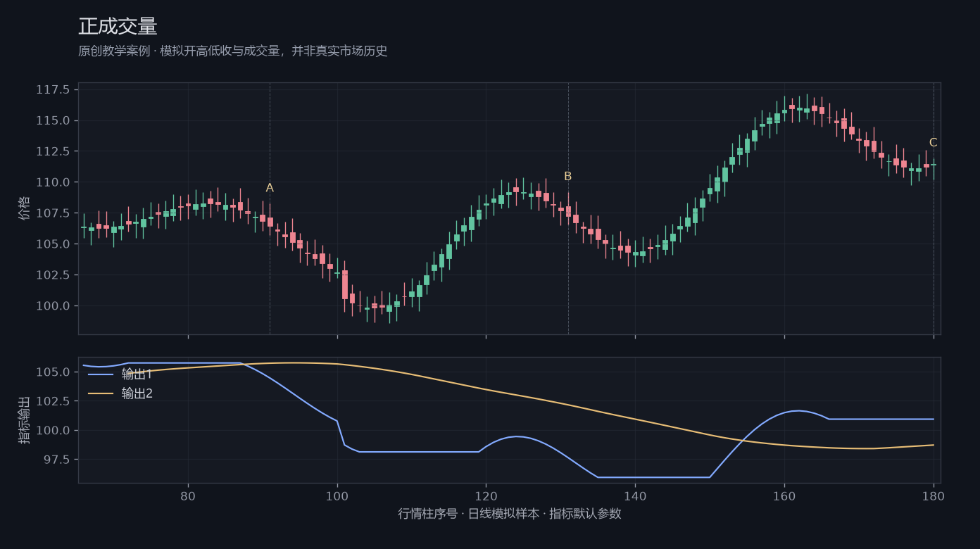Screen dimensions: 980x549
Task: Click bar number 100 on the x-axis
Action: 337,496
